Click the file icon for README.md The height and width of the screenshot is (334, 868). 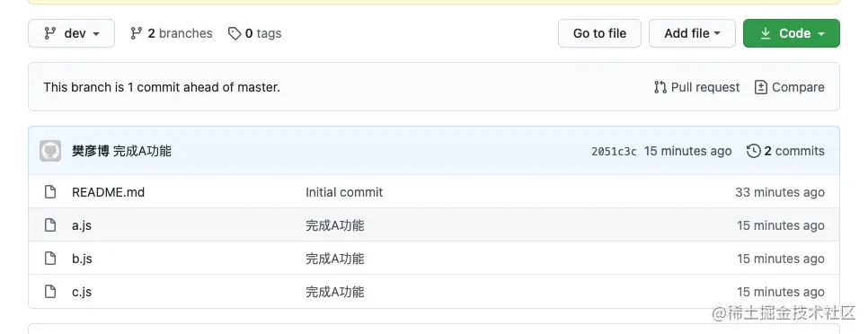(50, 192)
